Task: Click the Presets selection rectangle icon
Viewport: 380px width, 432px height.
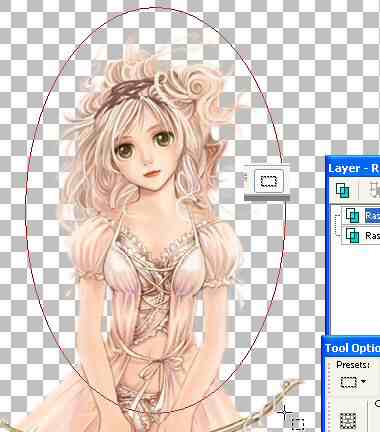Action: (349, 382)
